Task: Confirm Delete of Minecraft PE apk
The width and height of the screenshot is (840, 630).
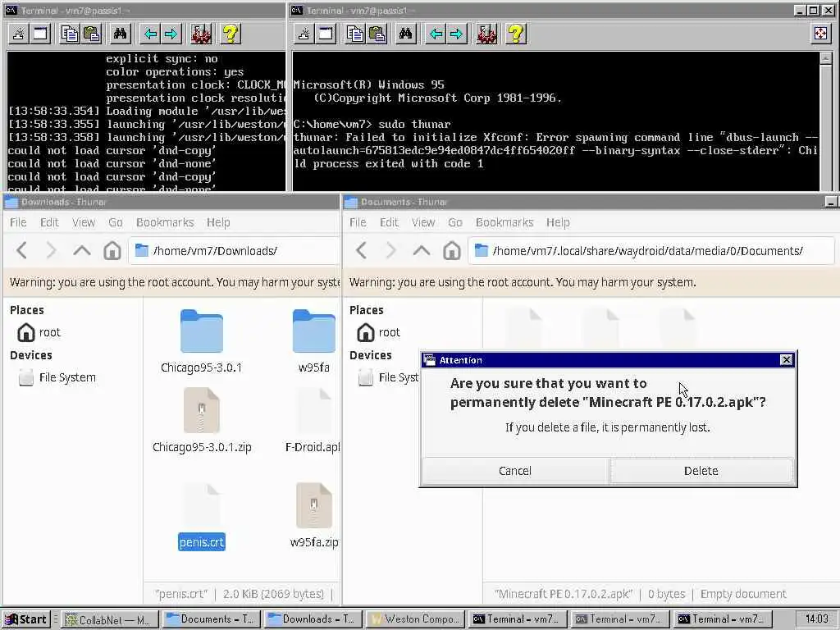Action: [x=701, y=471]
